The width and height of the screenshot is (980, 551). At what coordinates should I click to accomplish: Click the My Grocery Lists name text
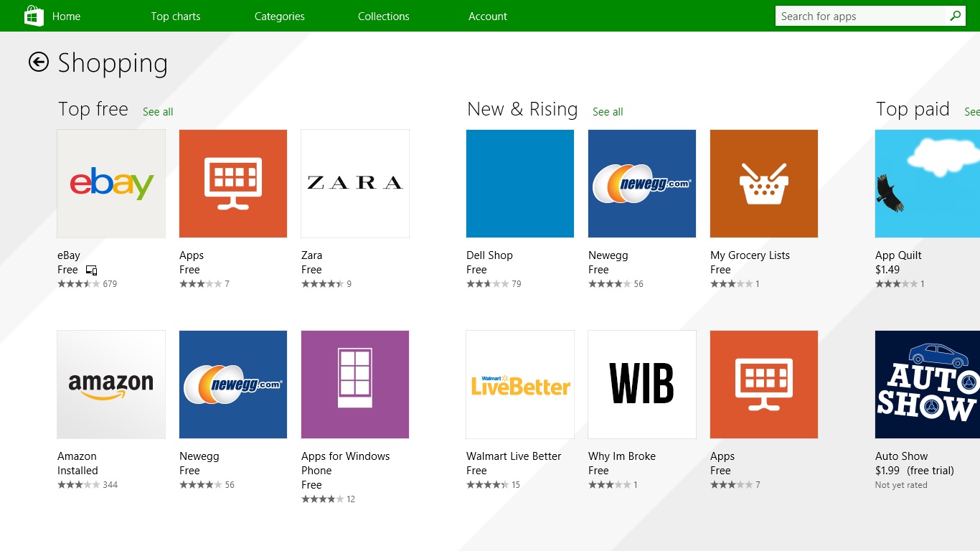coord(750,255)
